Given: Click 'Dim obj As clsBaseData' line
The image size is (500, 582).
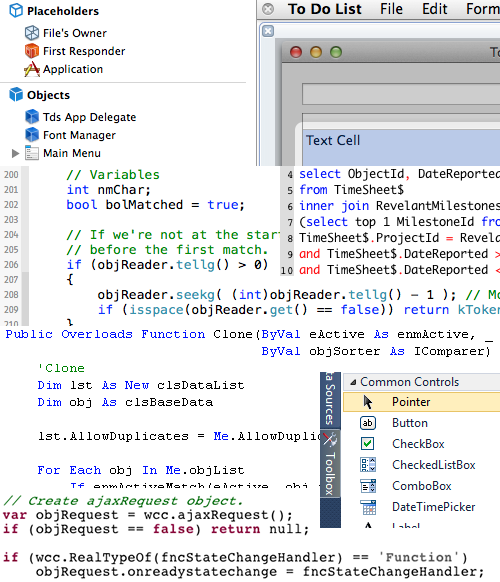Looking at the screenshot, I should click(125, 402).
